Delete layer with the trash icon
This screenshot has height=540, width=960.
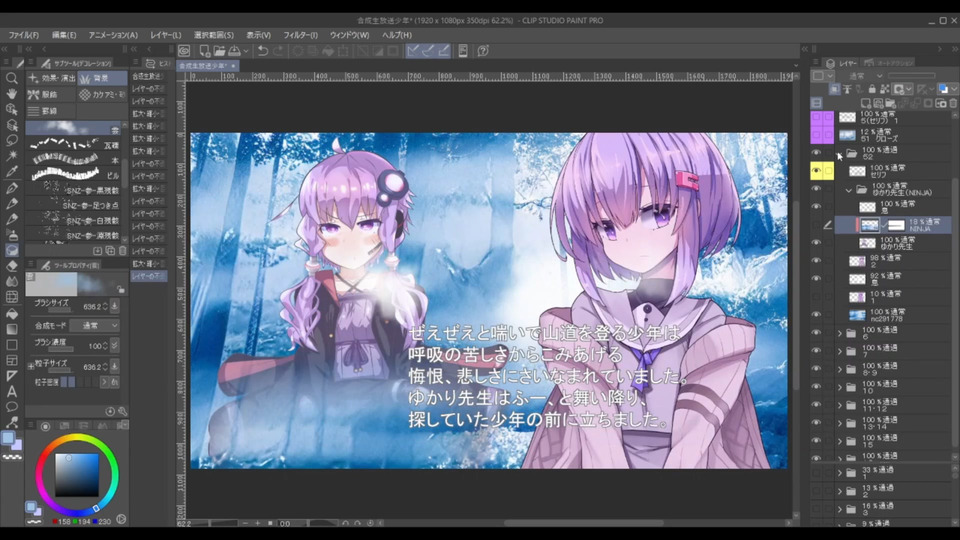click(x=953, y=103)
